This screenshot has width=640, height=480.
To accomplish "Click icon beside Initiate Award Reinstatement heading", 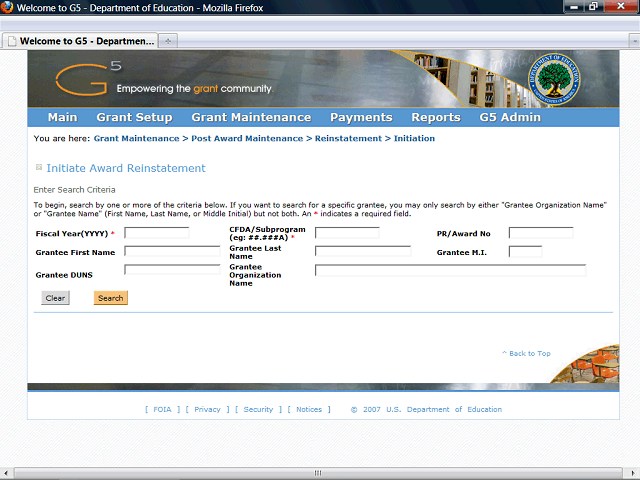I will click(39, 167).
